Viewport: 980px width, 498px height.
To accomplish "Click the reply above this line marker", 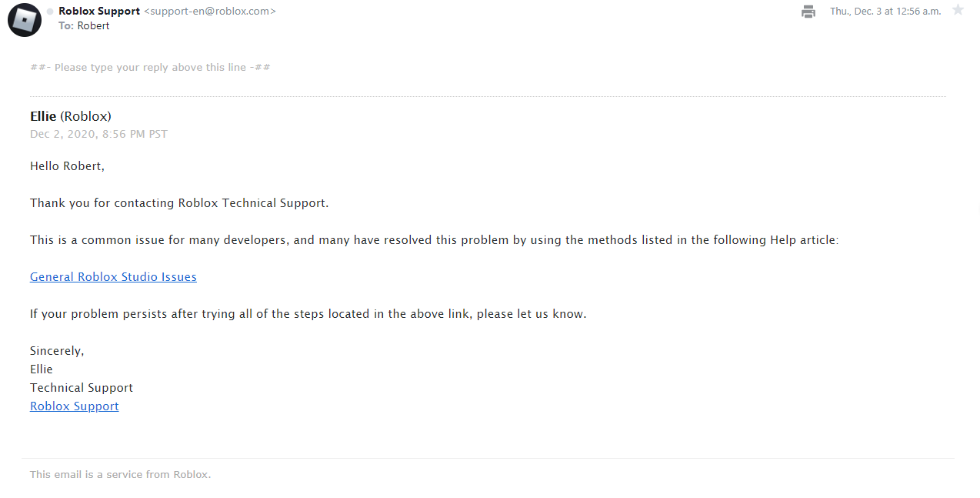I will pos(150,68).
